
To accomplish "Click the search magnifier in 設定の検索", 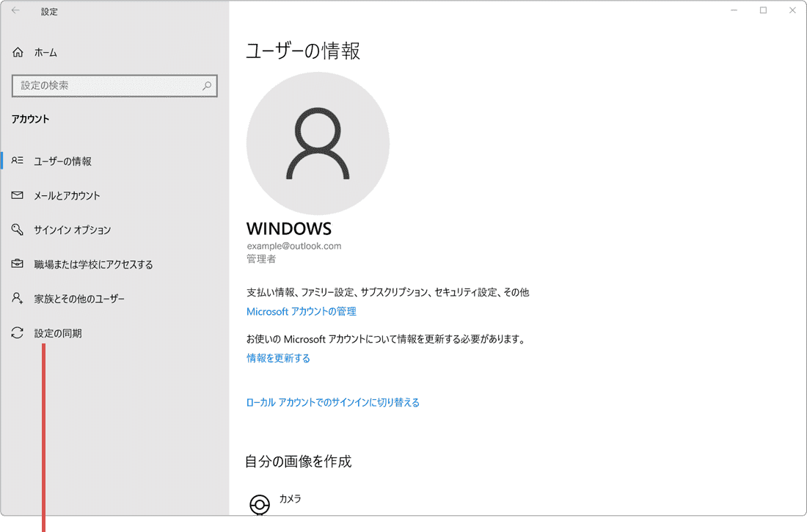I will click(208, 86).
